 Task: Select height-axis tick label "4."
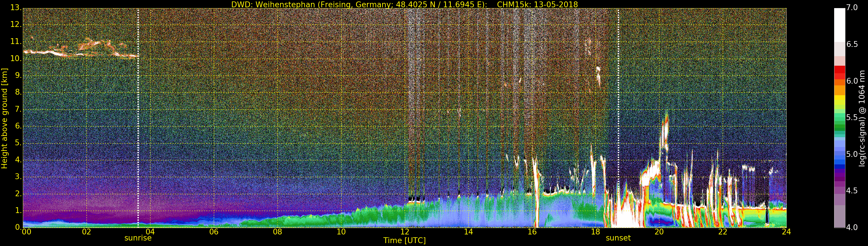pos(18,160)
